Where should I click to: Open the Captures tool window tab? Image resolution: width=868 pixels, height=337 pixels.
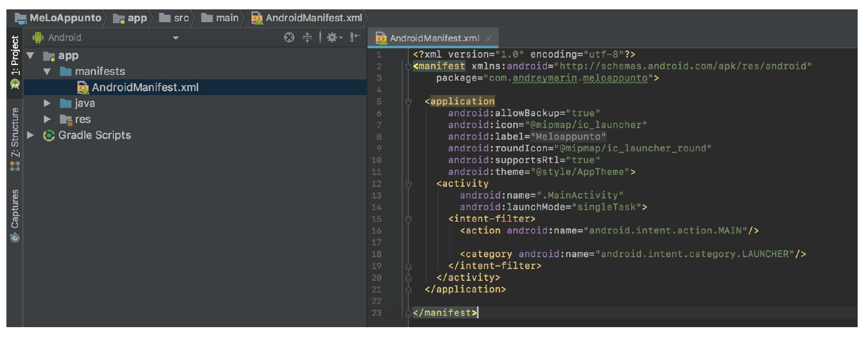15,216
